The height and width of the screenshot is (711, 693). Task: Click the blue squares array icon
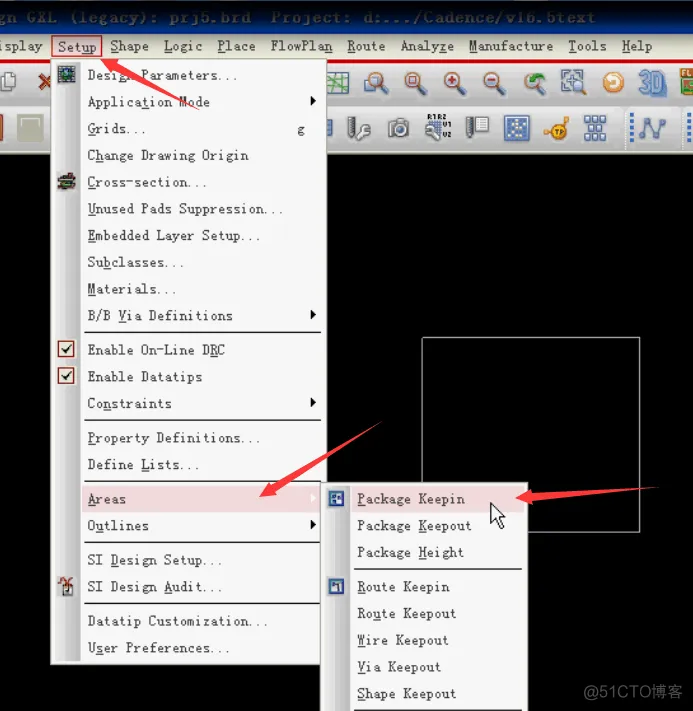pos(595,128)
